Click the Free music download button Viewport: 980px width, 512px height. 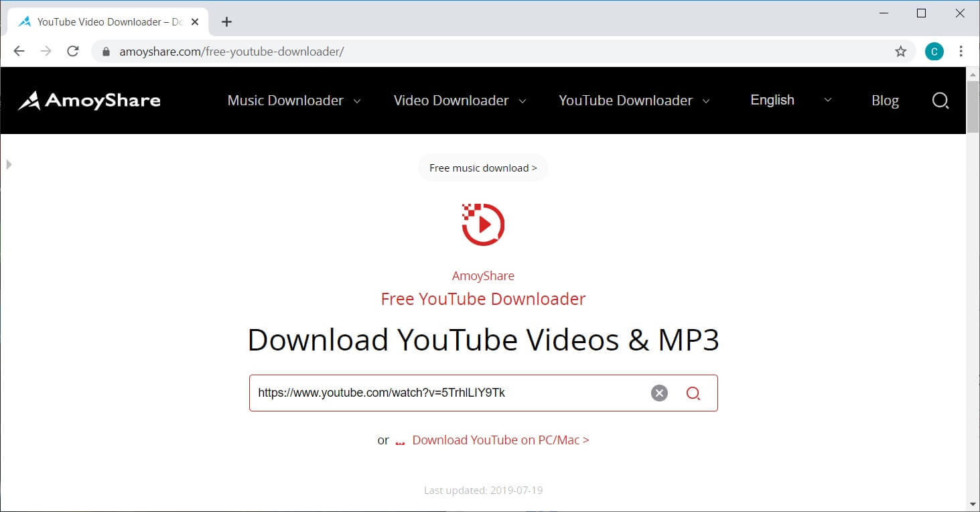pos(483,168)
